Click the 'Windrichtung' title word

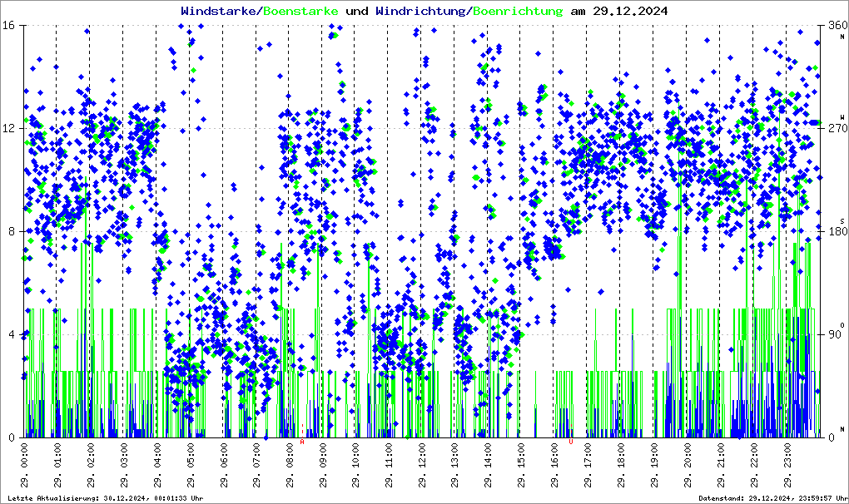pyautogui.click(x=420, y=11)
